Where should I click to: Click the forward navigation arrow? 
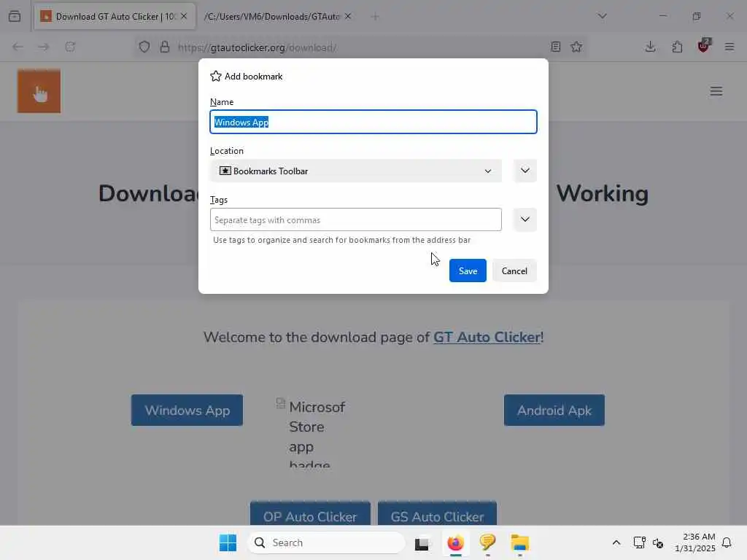coord(43,47)
